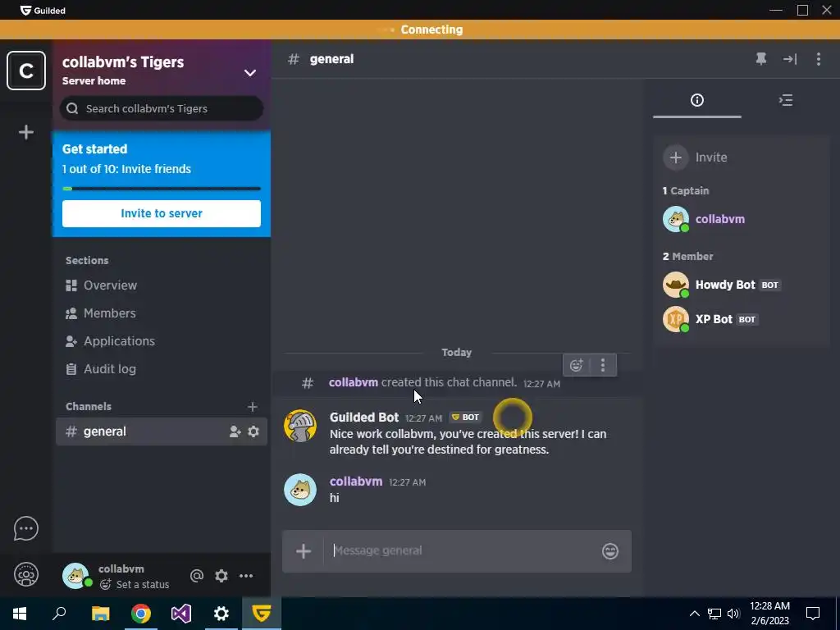
Task: Click Invite to server button
Action: (162, 213)
